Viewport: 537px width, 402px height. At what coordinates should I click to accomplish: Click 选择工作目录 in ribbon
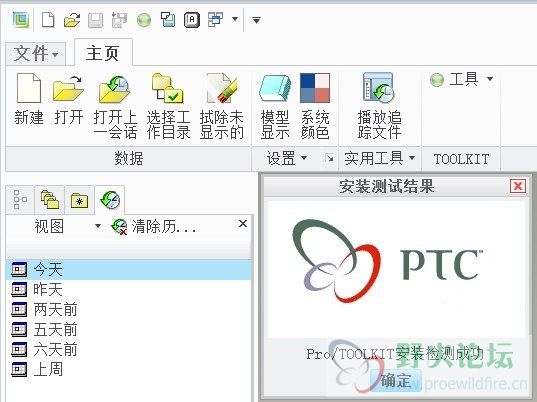coord(168,106)
